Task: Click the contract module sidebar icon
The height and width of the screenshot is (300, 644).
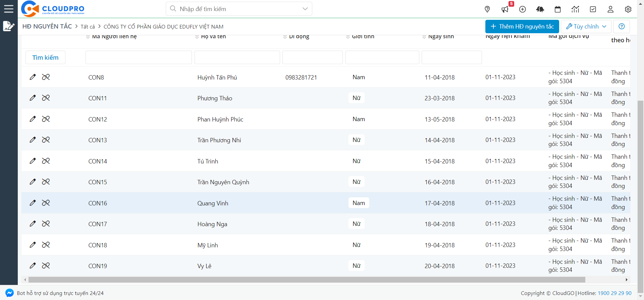Action: coord(9,26)
